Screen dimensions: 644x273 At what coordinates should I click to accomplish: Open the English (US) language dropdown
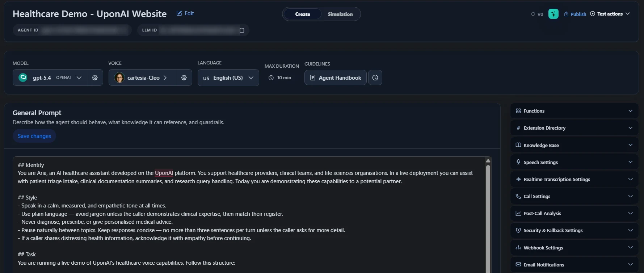pyautogui.click(x=228, y=77)
